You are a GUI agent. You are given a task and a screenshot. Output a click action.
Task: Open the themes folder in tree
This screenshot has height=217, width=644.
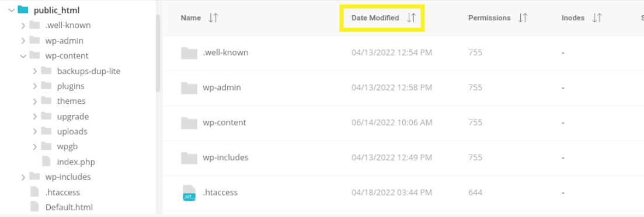coord(71,101)
